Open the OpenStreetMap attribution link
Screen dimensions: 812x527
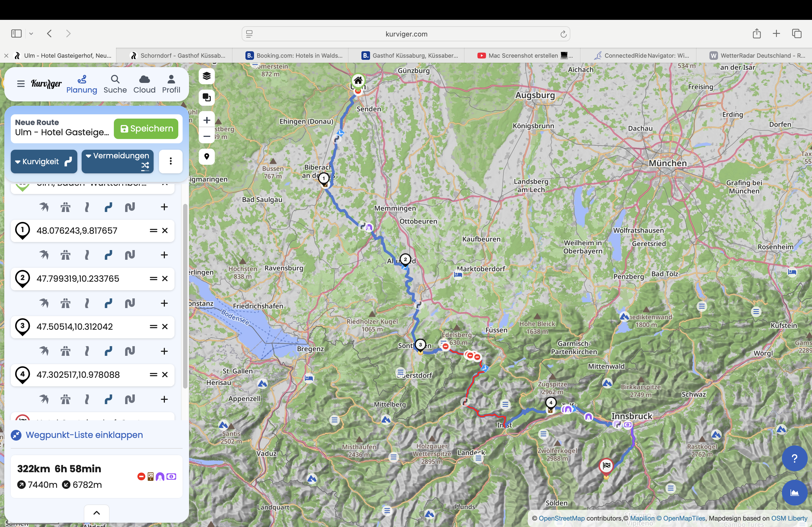(x=561, y=518)
